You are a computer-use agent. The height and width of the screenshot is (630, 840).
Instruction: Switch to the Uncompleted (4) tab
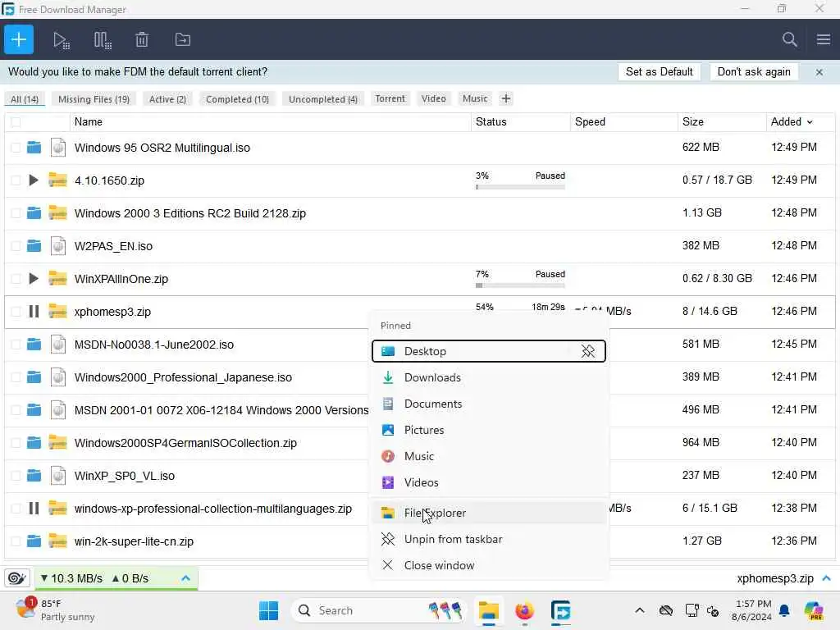click(x=323, y=99)
